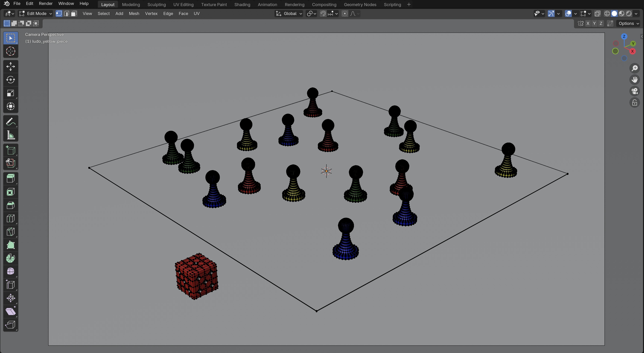Open the Vertex menu
The height and width of the screenshot is (353, 644).
click(x=151, y=13)
